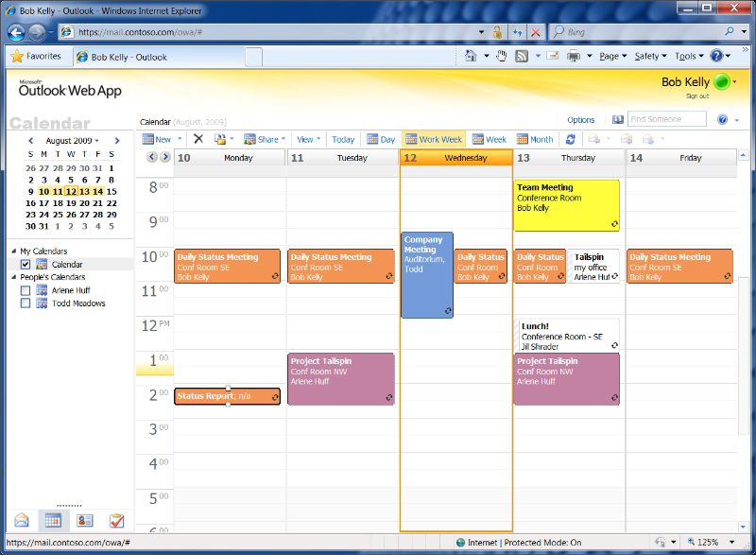Go to previous week arrow
The width and height of the screenshot is (756, 555).
coord(151,157)
